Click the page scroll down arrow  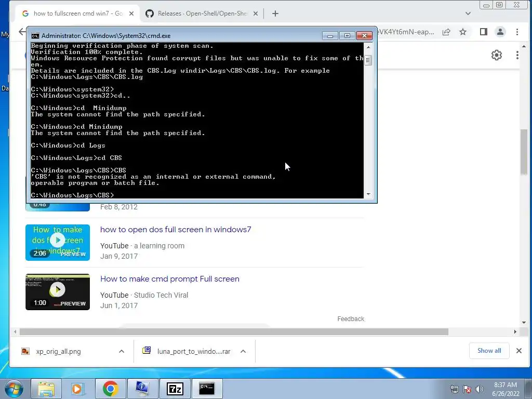[524, 323]
